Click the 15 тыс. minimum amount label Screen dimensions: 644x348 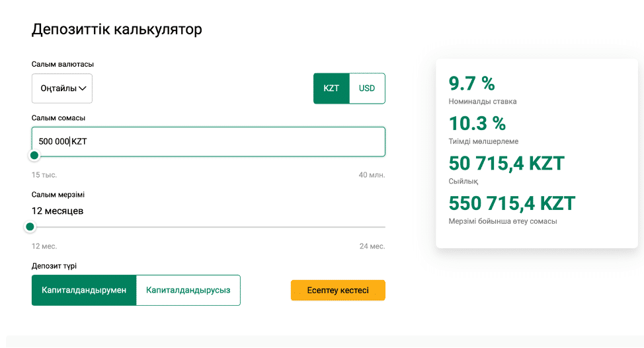(x=44, y=175)
